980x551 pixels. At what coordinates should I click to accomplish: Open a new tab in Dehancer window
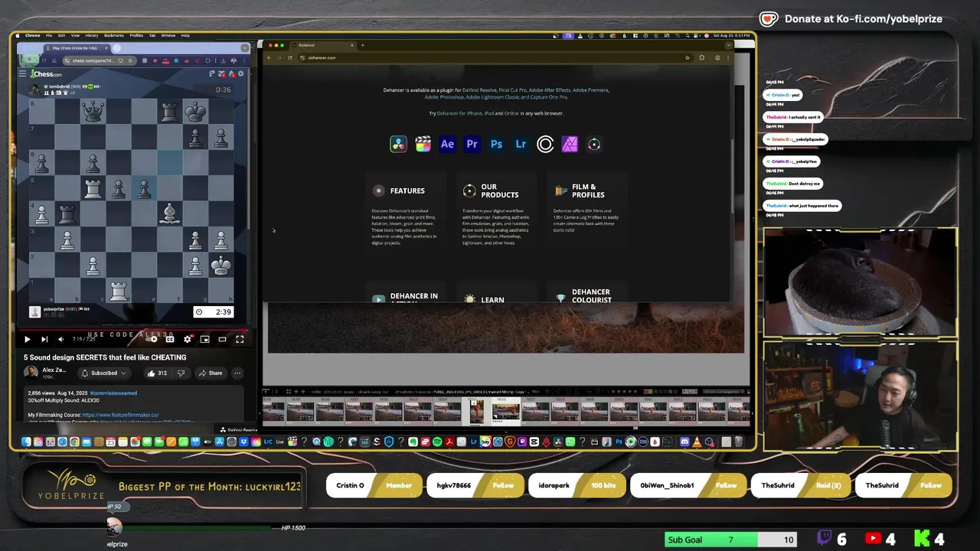click(x=362, y=45)
